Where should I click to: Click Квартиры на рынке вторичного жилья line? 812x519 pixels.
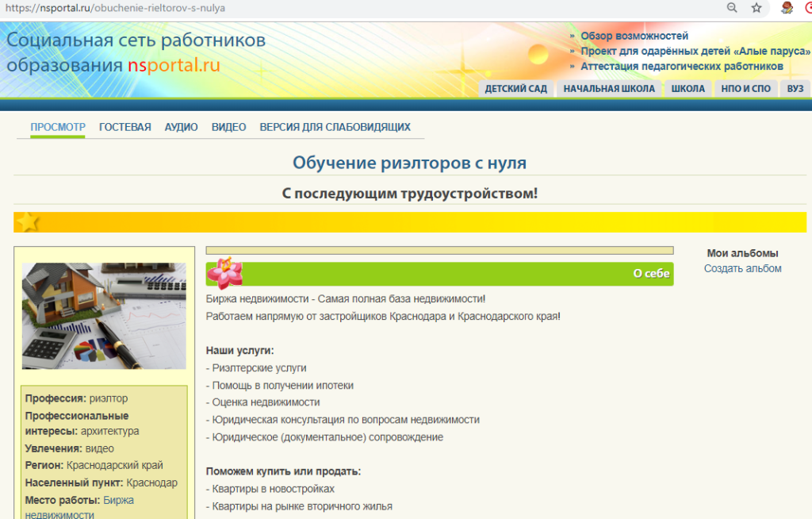click(299, 506)
